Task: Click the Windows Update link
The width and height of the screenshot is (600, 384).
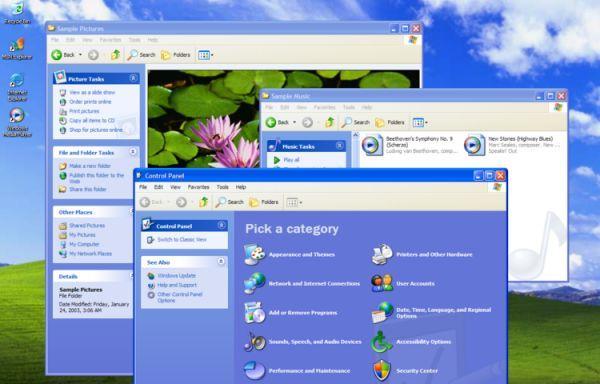Action: pyautogui.click(x=176, y=275)
